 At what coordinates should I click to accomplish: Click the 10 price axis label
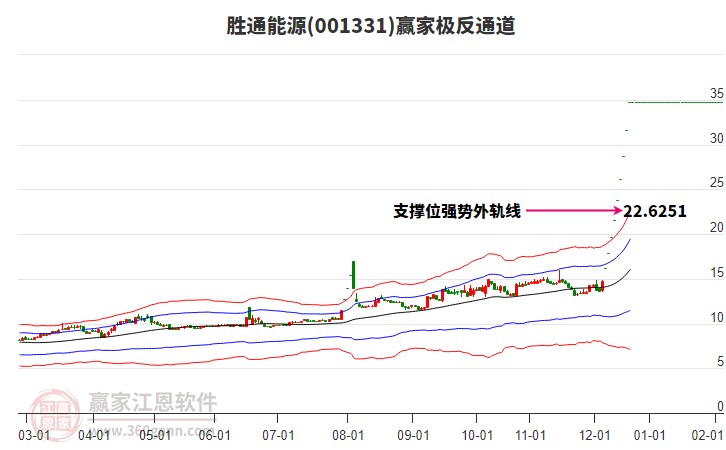(x=717, y=318)
